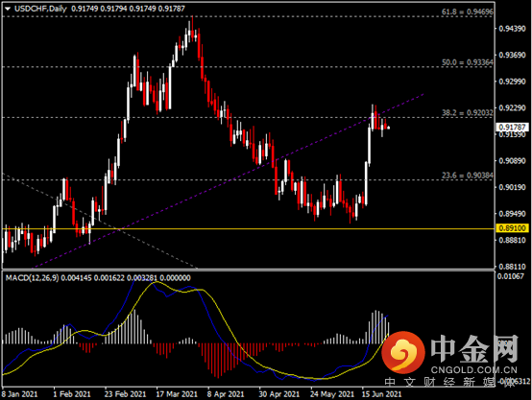532x400 pixels.
Task: Select the 50.0 = 0.93364 Fibonacci label
Action: (x=468, y=62)
